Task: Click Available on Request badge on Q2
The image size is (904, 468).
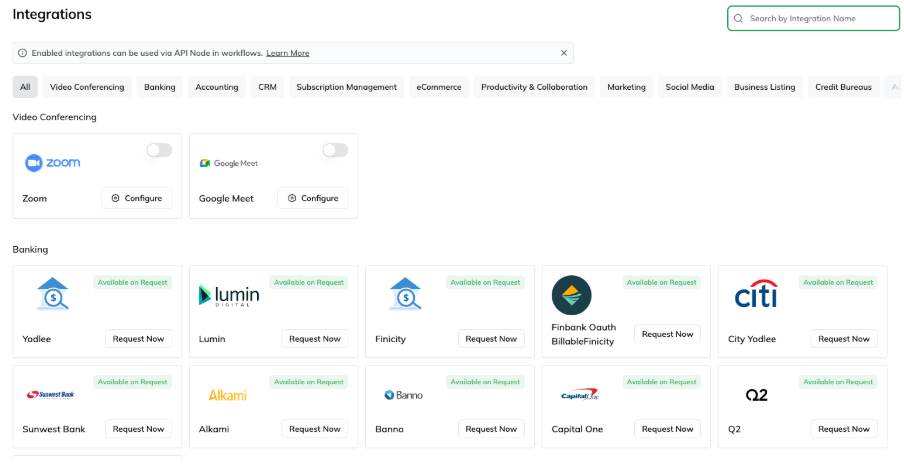Action: tap(838, 382)
